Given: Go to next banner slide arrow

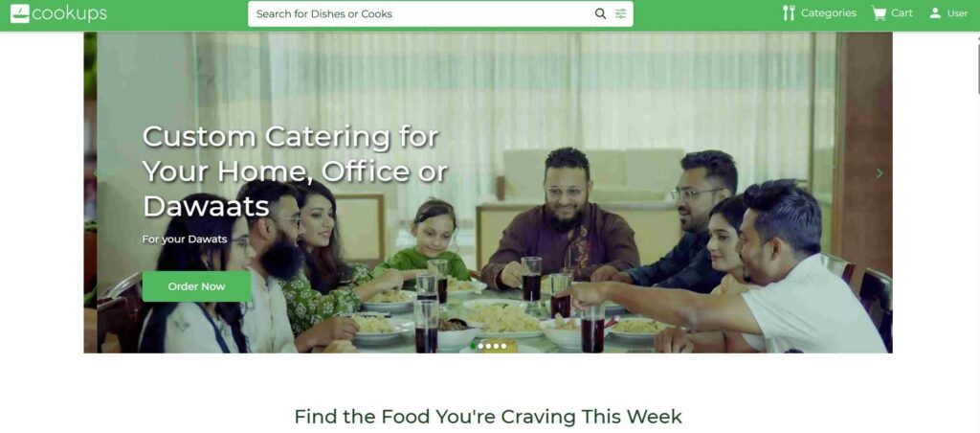Looking at the screenshot, I should [x=880, y=173].
